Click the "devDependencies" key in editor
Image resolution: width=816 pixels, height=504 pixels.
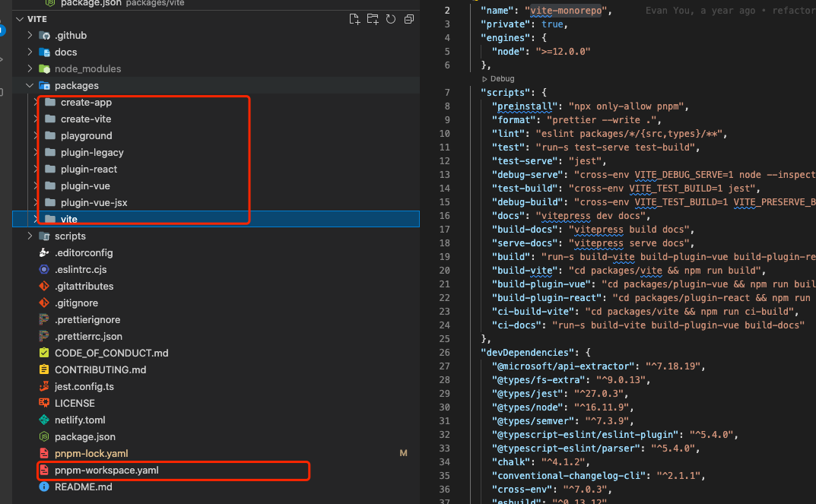(527, 353)
